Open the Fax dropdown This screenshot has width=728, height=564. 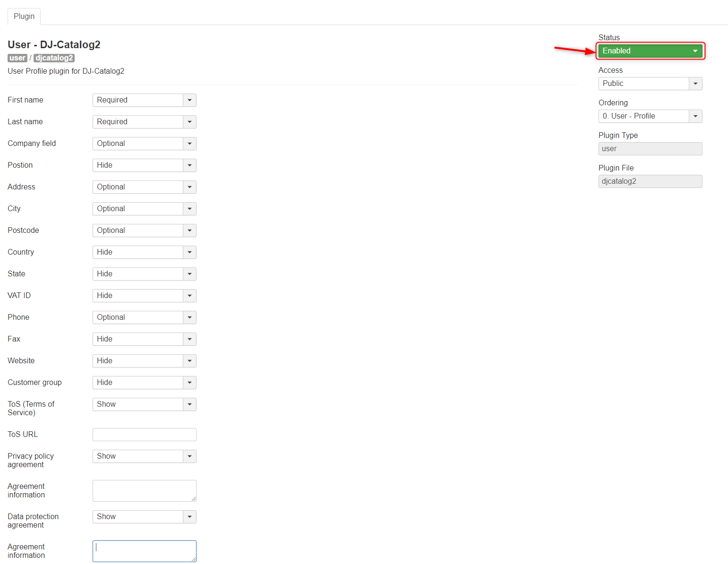coord(145,339)
